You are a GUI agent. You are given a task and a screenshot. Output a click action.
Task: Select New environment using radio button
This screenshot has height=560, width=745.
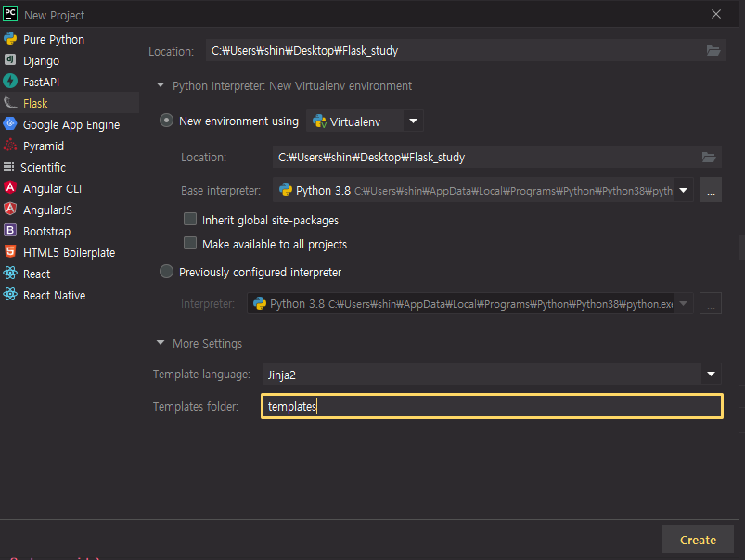point(166,121)
